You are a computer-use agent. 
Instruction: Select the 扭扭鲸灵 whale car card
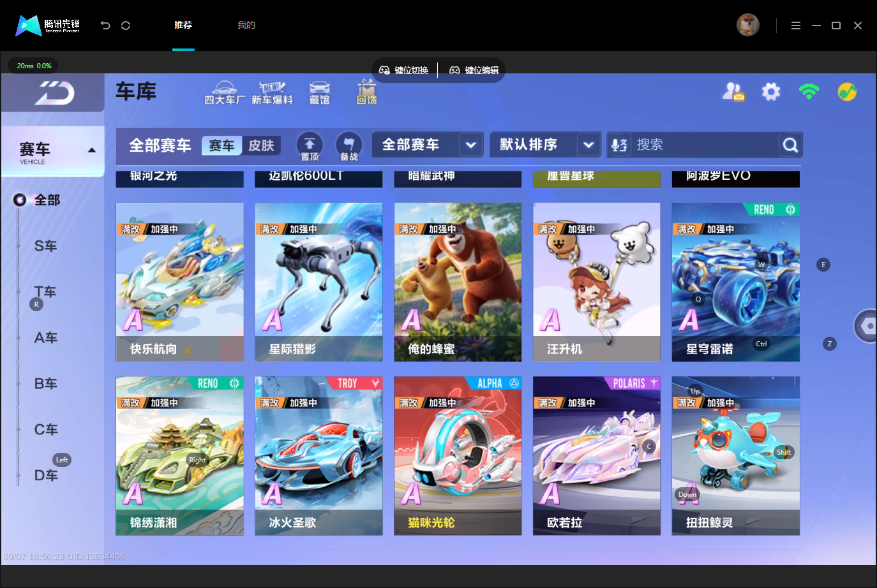736,455
